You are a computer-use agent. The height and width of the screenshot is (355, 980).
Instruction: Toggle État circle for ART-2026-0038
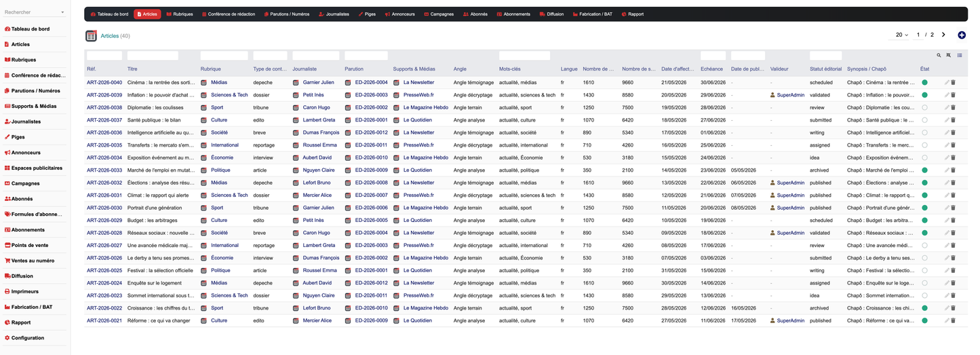(x=924, y=107)
